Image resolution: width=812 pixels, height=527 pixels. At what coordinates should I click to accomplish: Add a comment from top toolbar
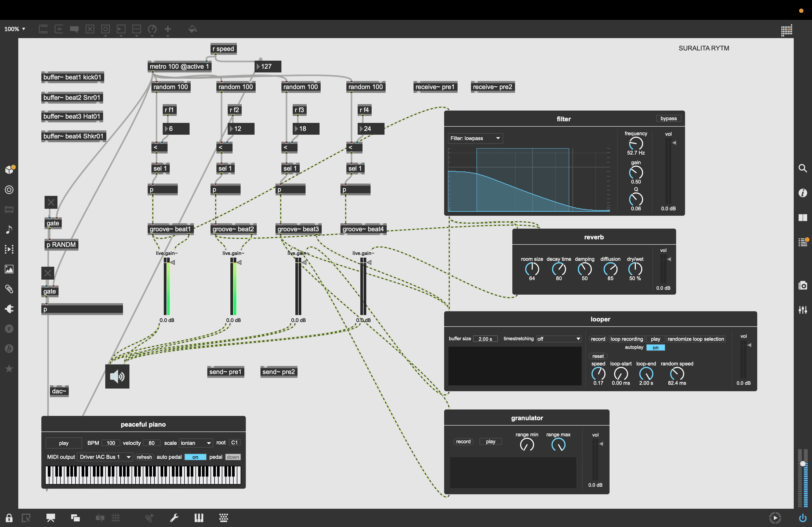tap(74, 29)
